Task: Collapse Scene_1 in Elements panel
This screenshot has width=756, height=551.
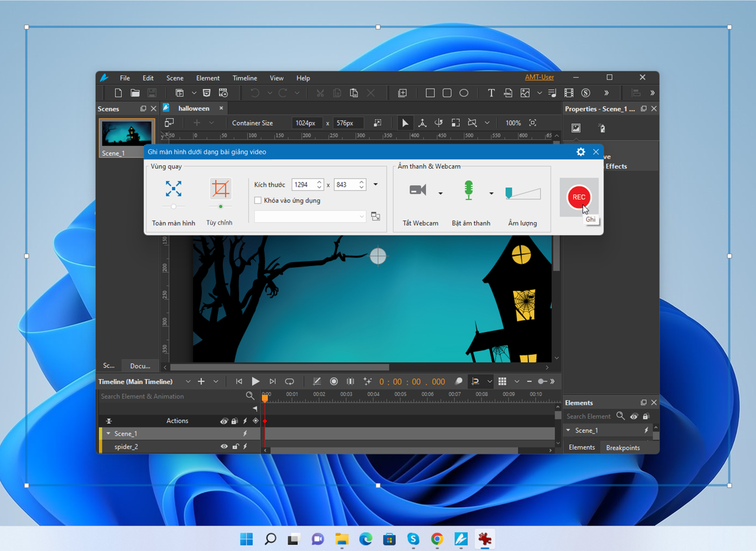Action: pos(568,430)
